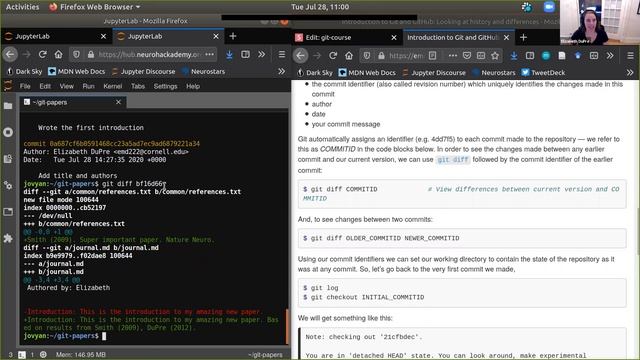The width and height of the screenshot is (640, 360).
Task: Expand right toolbar overflow chevron before hamburger
Action: click(610, 56)
